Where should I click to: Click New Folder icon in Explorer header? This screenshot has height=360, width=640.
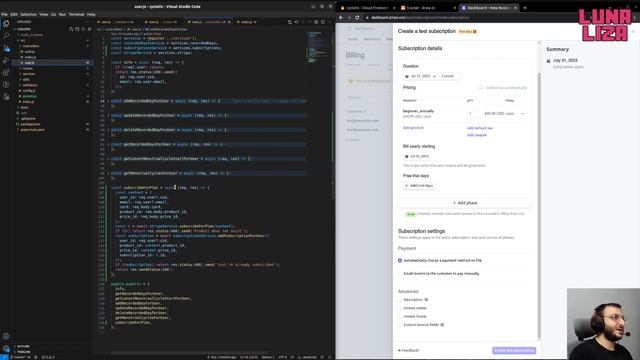point(77,29)
